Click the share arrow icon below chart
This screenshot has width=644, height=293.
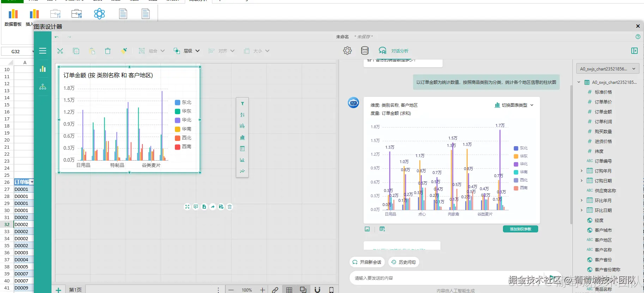coord(213,207)
